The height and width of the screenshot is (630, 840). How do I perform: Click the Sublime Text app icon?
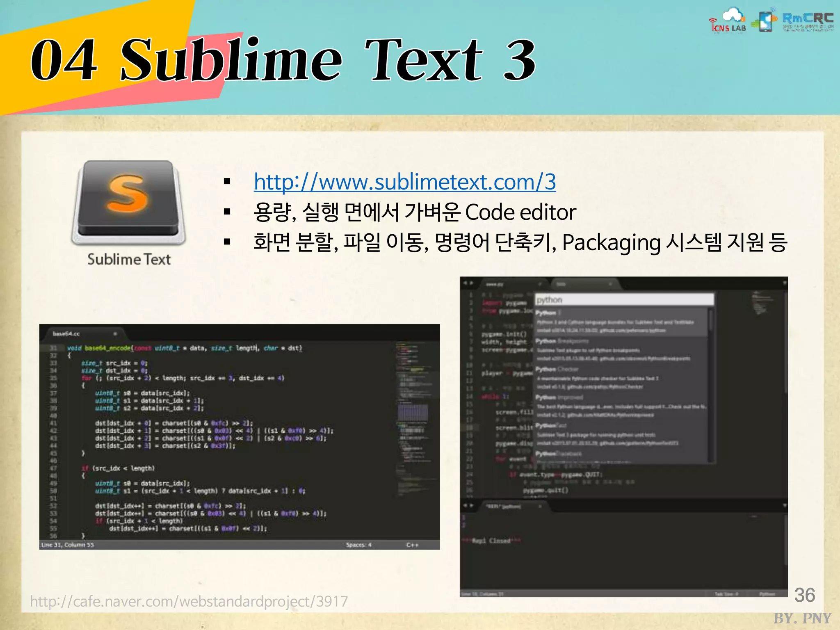click(x=129, y=203)
